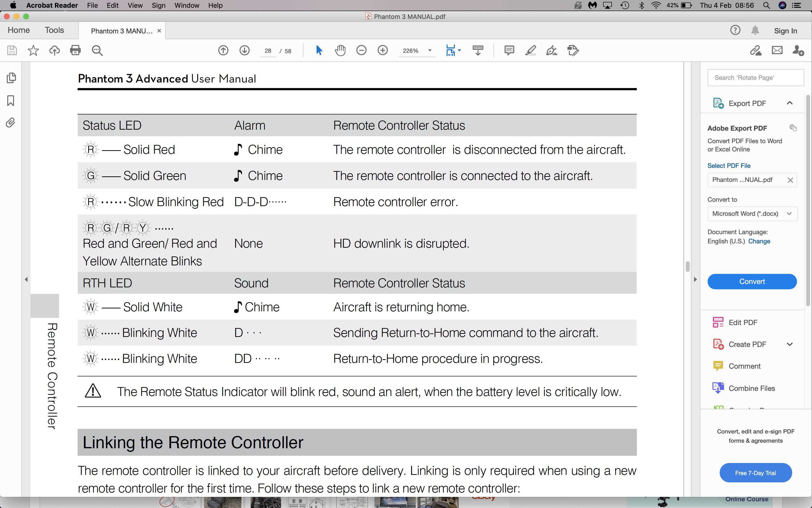Add a sticky note comment

[x=509, y=51]
